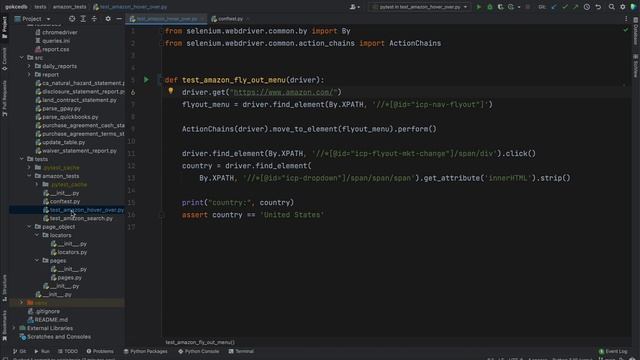Select the test_amazon_hover_over.py editor tab
Image resolution: width=640 pixels, height=360 pixels.
click(x=167, y=19)
